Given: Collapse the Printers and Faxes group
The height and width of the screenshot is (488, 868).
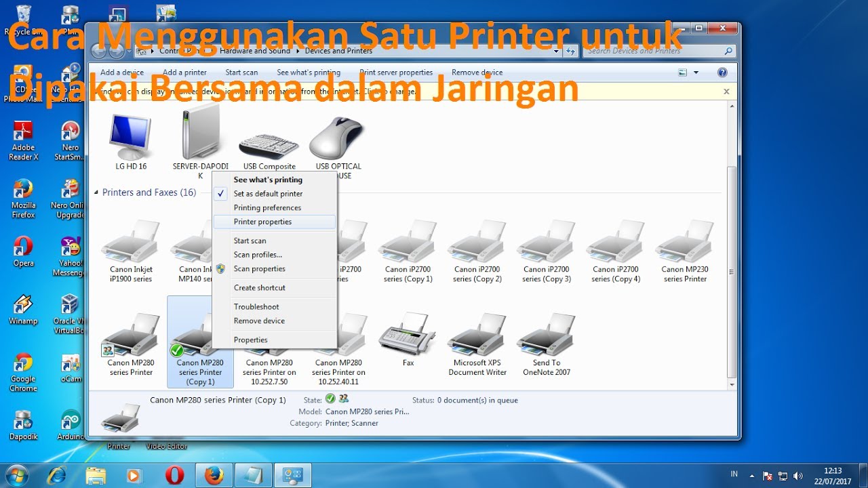Looking at the screenshot, I should pos(96,192).
